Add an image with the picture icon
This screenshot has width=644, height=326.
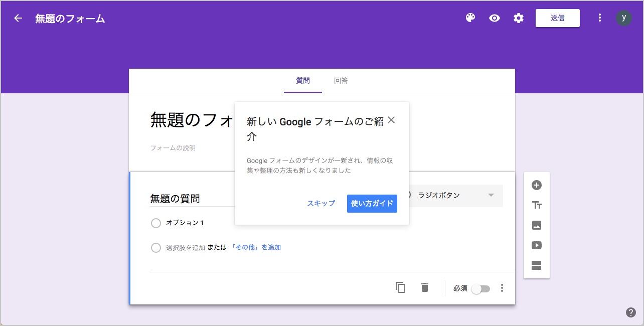(x=537, y=225)
